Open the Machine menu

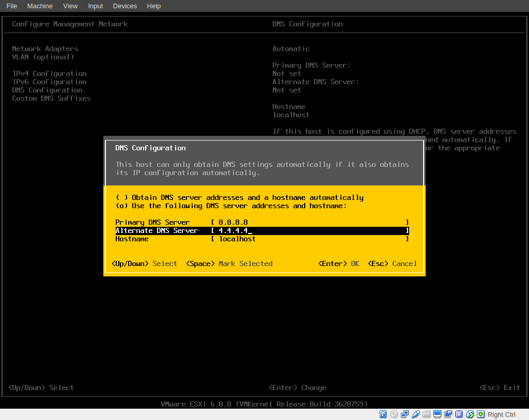pyautogui.click(x=40, y=6)
